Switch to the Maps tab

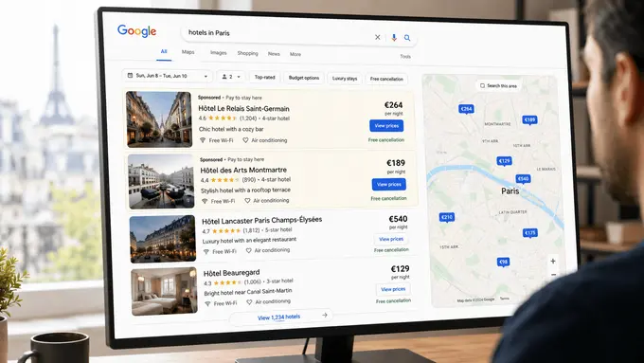pos(188,52)
